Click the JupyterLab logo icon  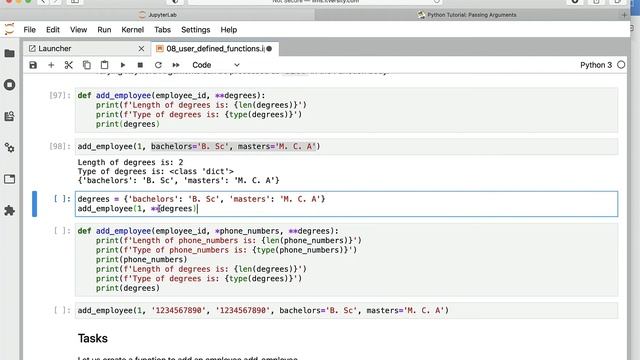(9, 29)
